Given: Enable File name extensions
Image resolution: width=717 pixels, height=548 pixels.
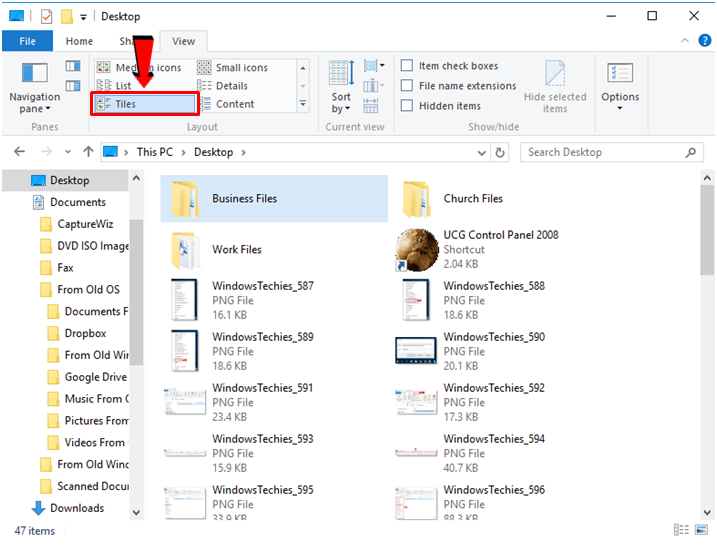Looking at the screenshot, I should point(458,86).
